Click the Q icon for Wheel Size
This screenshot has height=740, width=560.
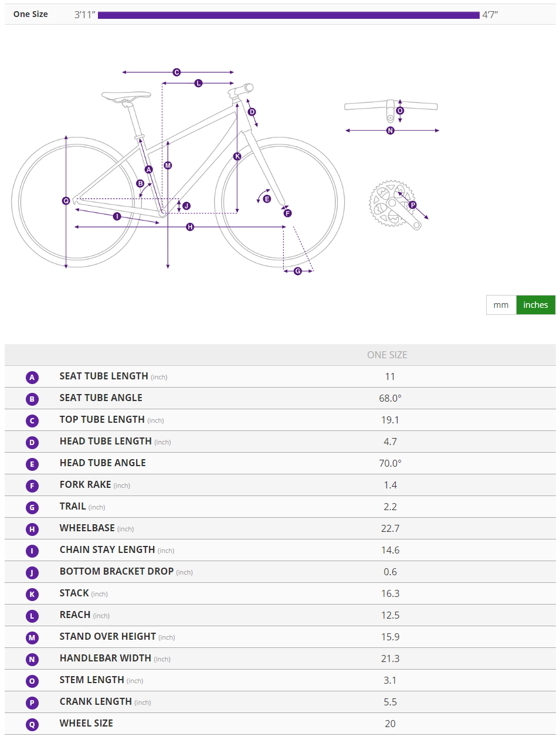coord(32,725)
